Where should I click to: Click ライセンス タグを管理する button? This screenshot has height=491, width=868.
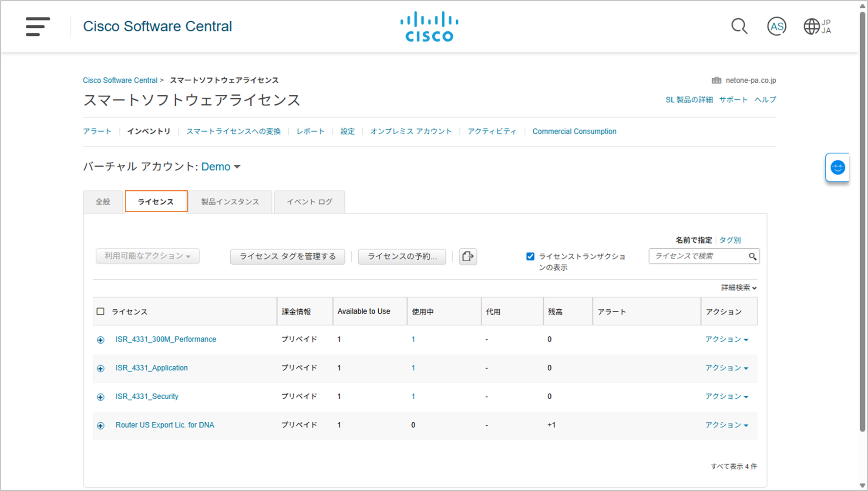click(287, 257)
